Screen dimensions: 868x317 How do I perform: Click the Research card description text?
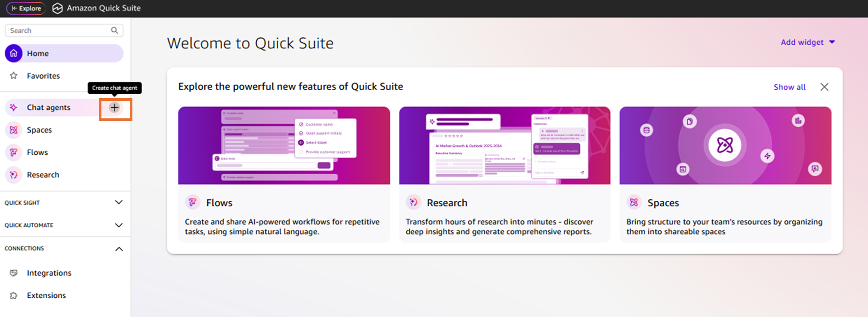(x=500, y=227)
